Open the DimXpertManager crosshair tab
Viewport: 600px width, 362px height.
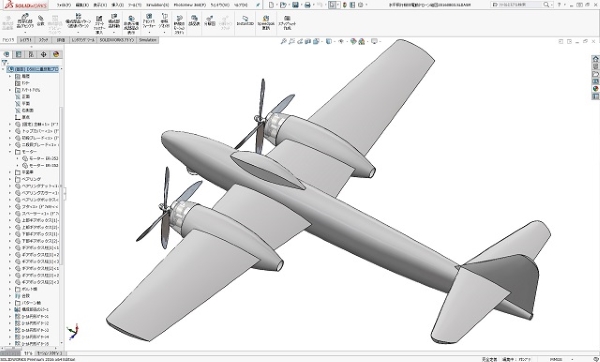coord(43,54)
